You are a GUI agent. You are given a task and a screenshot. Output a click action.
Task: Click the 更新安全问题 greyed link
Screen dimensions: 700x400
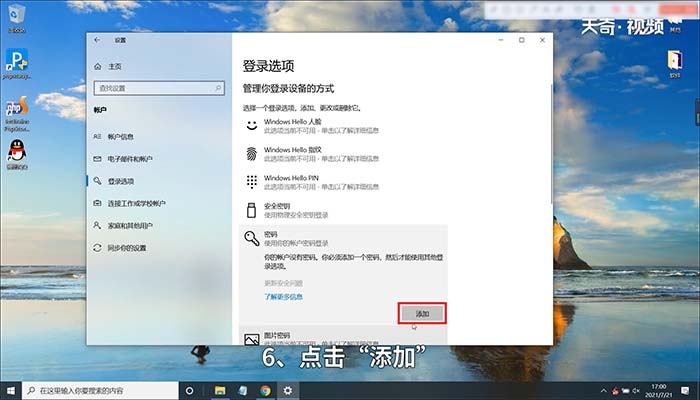pos(283,283)
